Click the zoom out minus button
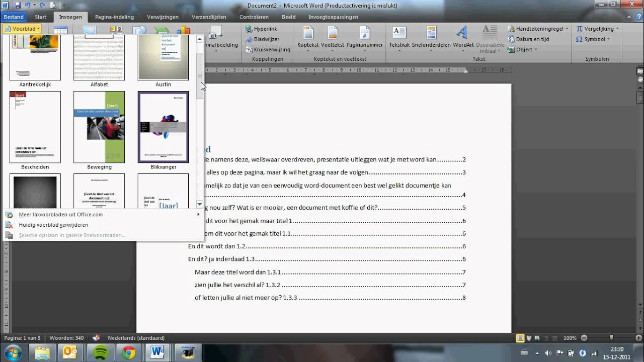Screen dimensions: 644x362 584,338
